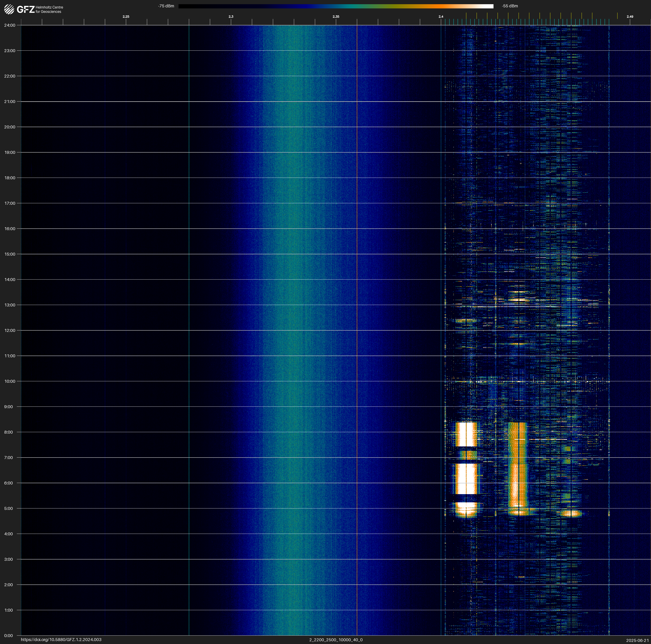Click the Helmholtz Centre for Geosciences text

(49, 9)
